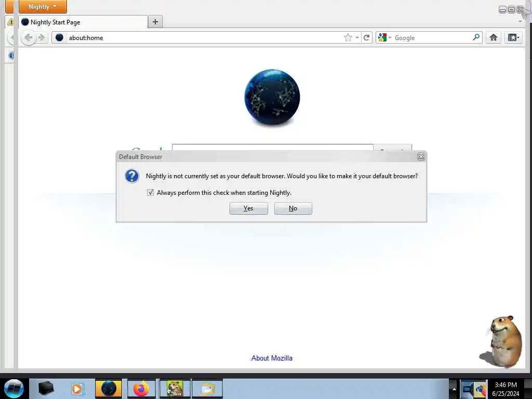Select the Nightly Start Page tab
The image size is (532, 399).
pos(83,22)
